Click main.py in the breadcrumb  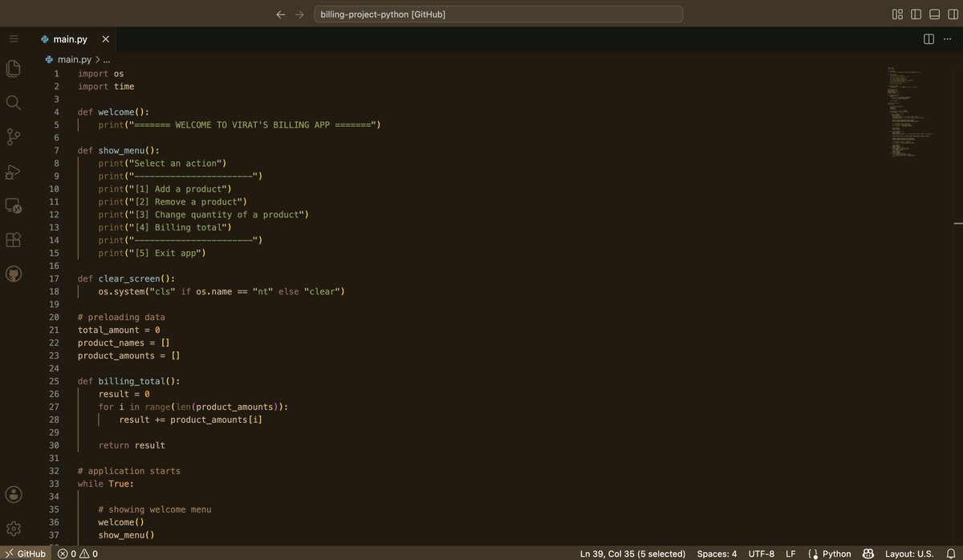74,59
